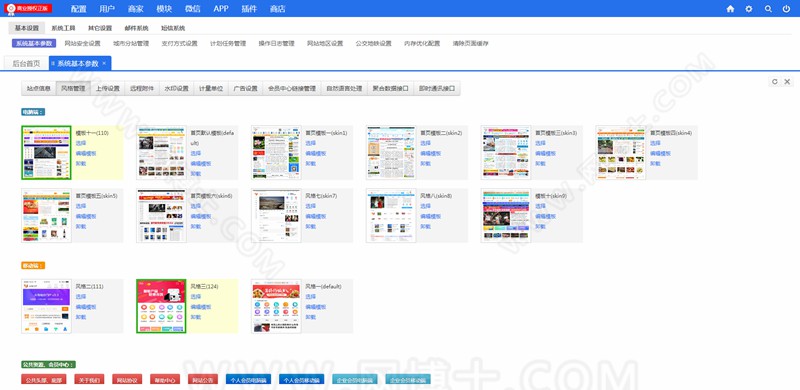This screenshot has height=390, width=800.
Task: Open the 配置 top menu
Action: point(79,9)
